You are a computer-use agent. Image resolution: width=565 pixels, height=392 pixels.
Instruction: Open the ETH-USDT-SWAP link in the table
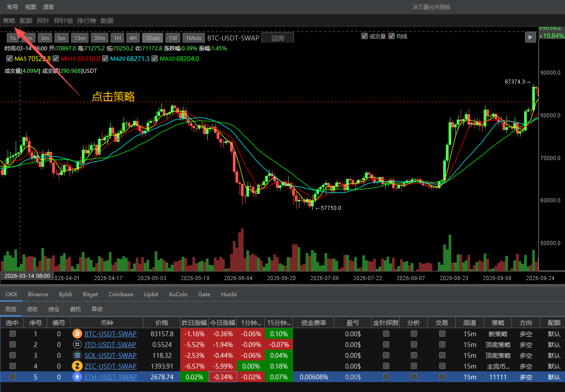point(111,377)
